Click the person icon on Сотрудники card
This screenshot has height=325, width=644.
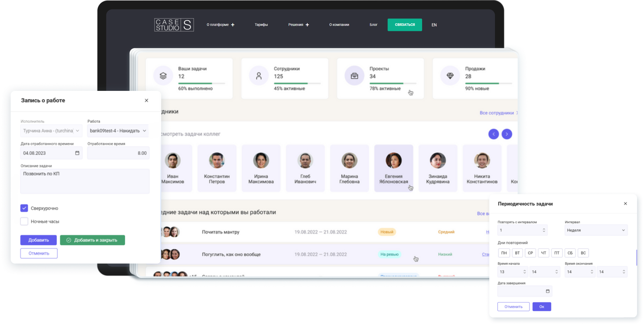[259, 76]
